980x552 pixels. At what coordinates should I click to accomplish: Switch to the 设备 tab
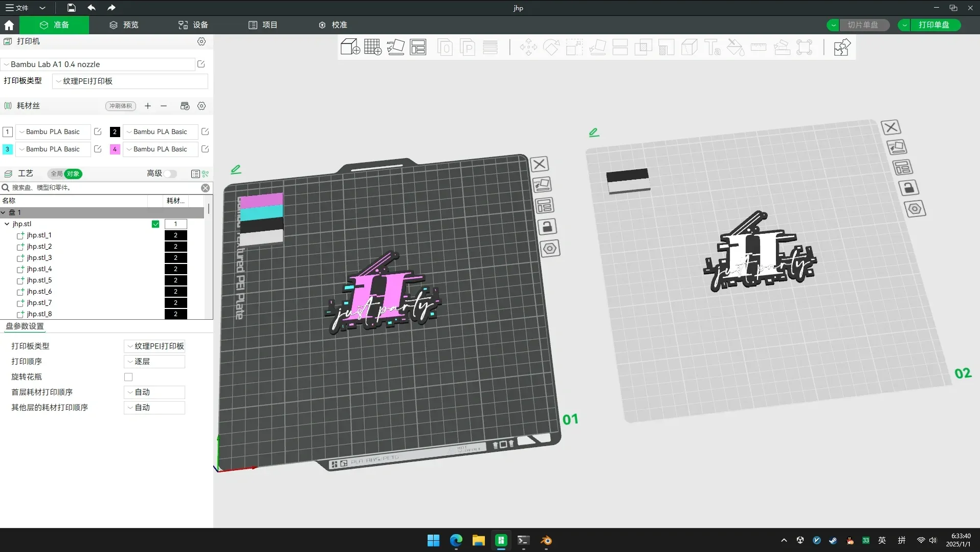tap(193, 25)
